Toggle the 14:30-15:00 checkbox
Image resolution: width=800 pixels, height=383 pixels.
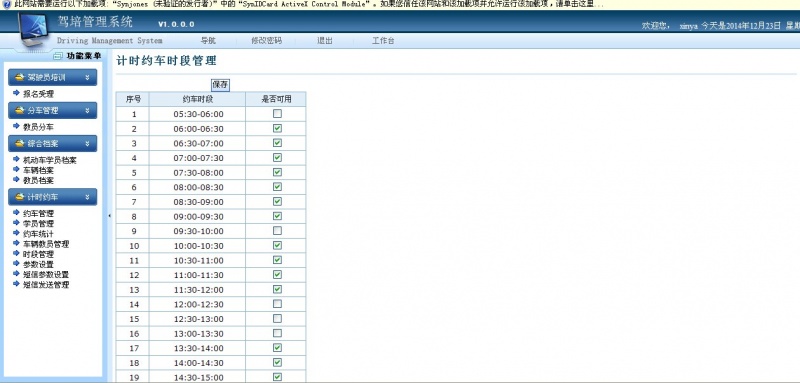[x=277, y=377]
